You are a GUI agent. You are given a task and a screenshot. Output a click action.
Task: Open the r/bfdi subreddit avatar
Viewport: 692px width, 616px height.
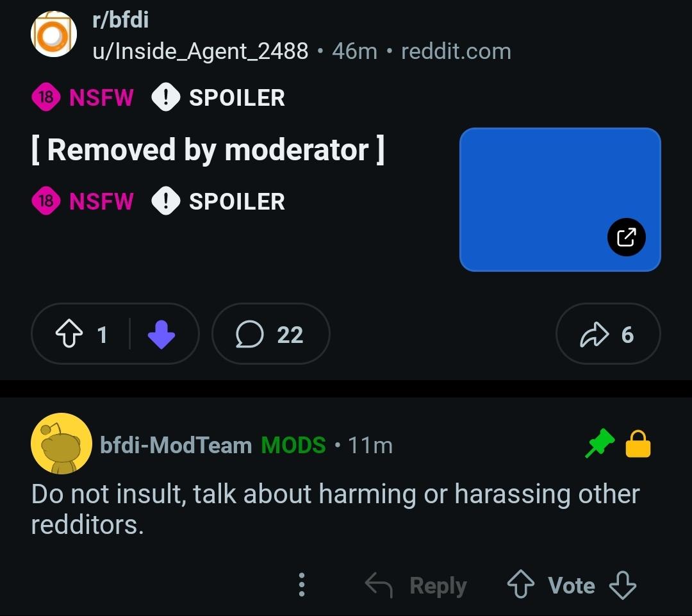coord(54,35)
